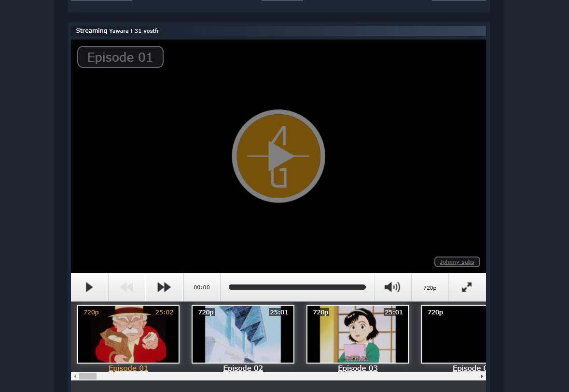Click the play icon in the control bar
This screenshot has height=392, width=569.
[x=89, y=287]
